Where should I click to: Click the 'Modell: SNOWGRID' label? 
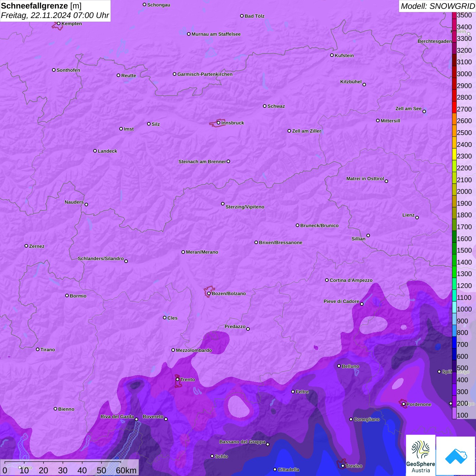tap(438, 6)
